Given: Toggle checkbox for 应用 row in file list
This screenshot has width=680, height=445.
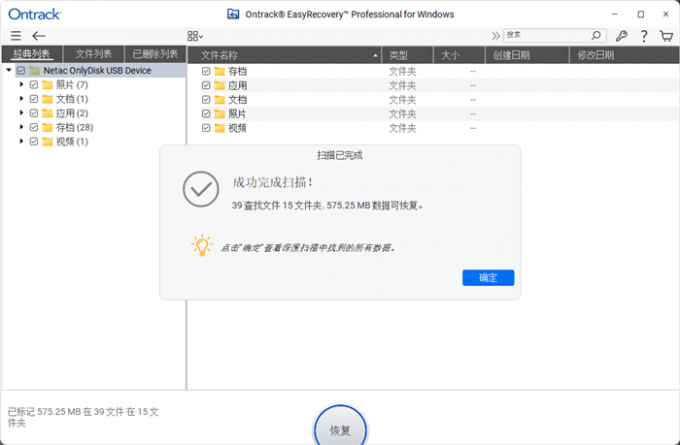Looking at the screenshot, I should tap(206, 85).
